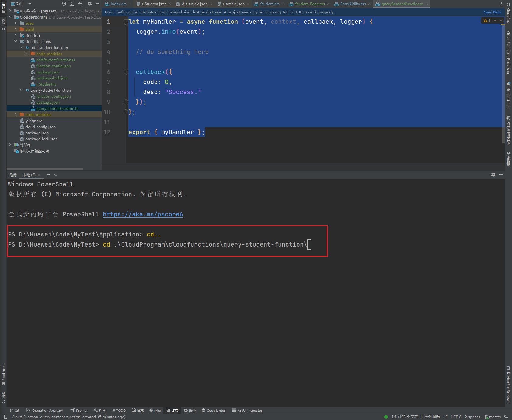The image size is (512, 420).
Task: Collapse the add-student-function node
Action: pyautogui.click(x=21, y=47)
